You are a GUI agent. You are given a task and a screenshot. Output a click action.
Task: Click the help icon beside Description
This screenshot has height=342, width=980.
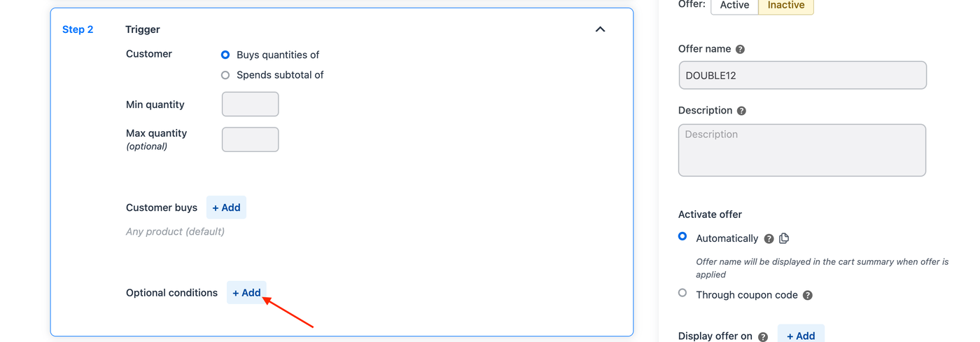pos(741,111)
